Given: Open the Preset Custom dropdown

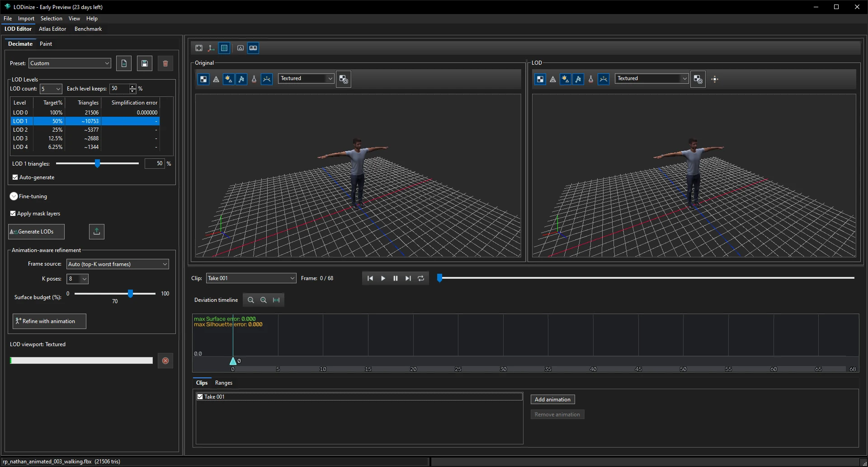Looking at the screenshot, I should coord(70,63).
